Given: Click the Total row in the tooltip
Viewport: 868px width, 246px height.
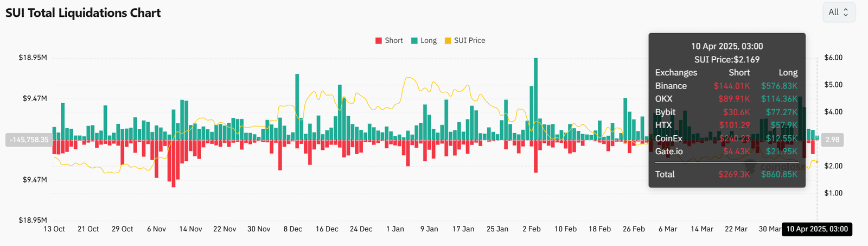Looking at the screenshot, I should point(726,174).
